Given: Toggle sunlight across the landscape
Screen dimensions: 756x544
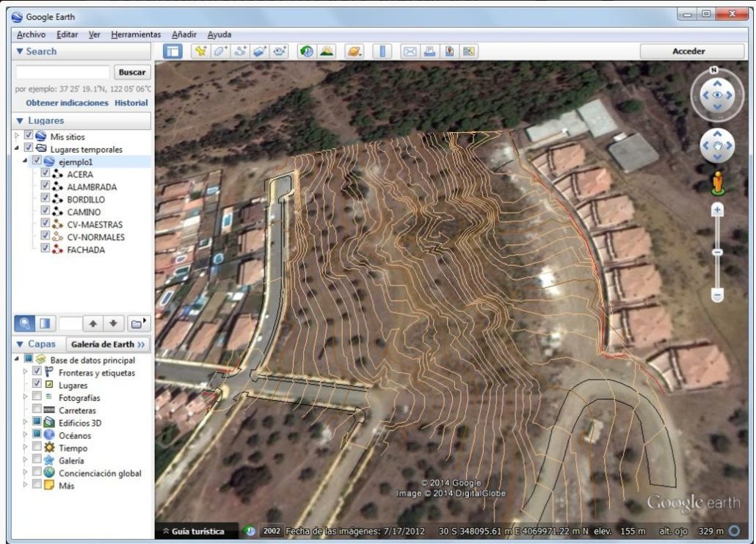Looking at the screenshot, I should (x=326, y=51).
